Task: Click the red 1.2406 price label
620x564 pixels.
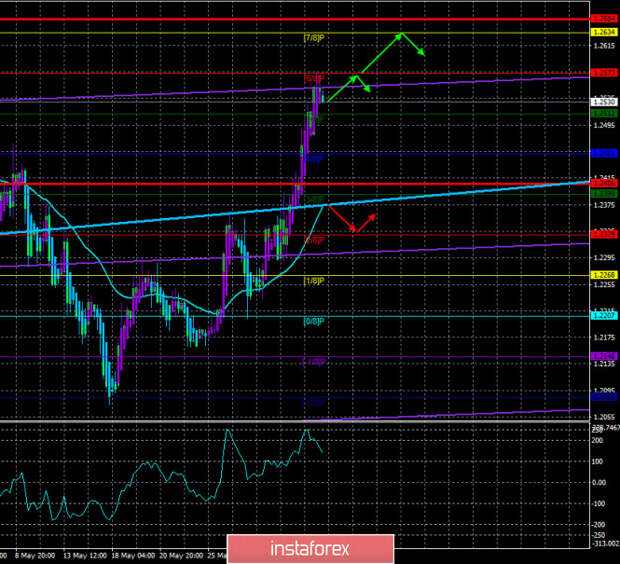Action: [603, 183]
